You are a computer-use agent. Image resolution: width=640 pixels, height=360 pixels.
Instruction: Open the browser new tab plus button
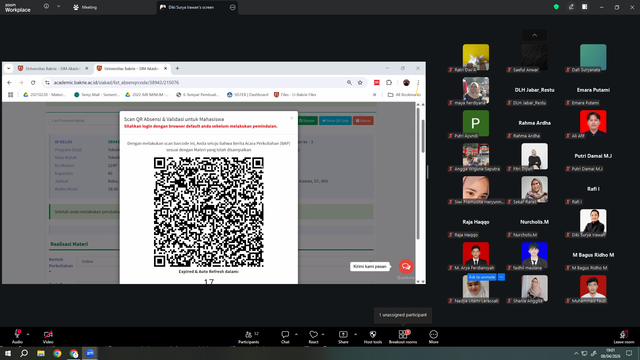177,69
